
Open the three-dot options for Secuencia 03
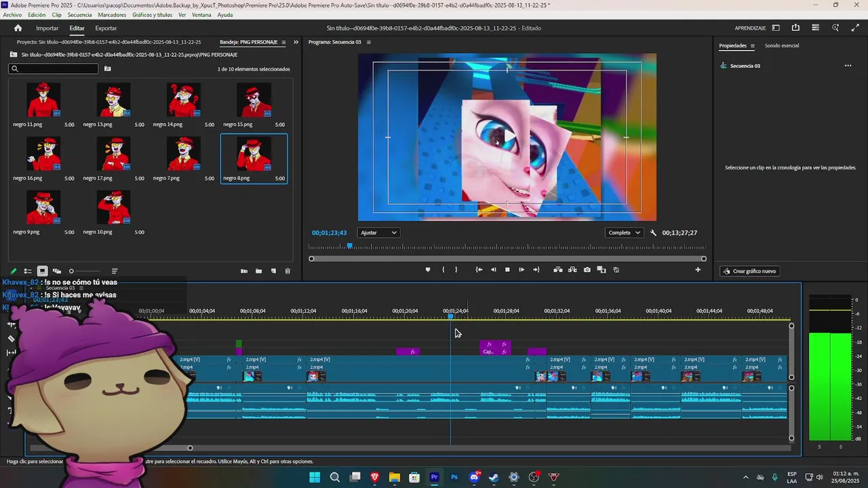848,66
